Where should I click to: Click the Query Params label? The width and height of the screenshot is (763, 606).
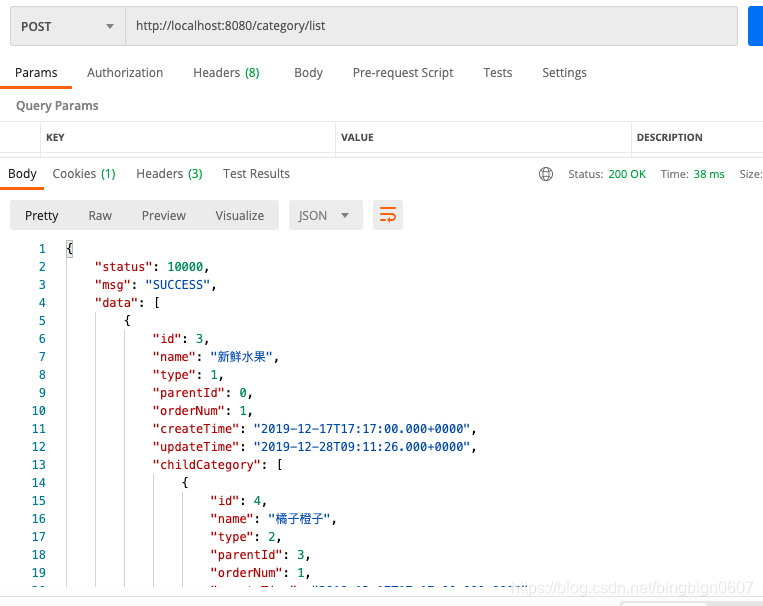[x=57, y=106]
